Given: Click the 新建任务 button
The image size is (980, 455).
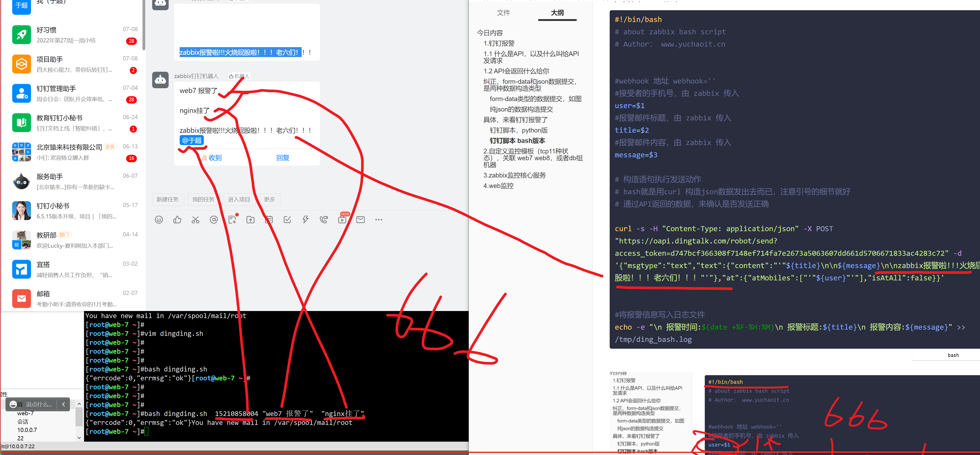Looking at the screenshot, I should click(x=167, y=199).
